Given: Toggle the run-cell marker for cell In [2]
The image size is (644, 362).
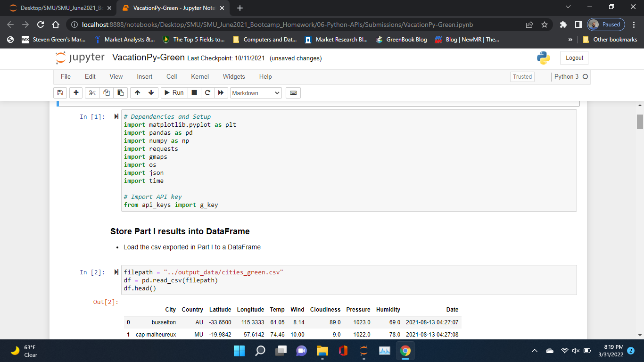Looking at the screenshot, I should (116, 272).
